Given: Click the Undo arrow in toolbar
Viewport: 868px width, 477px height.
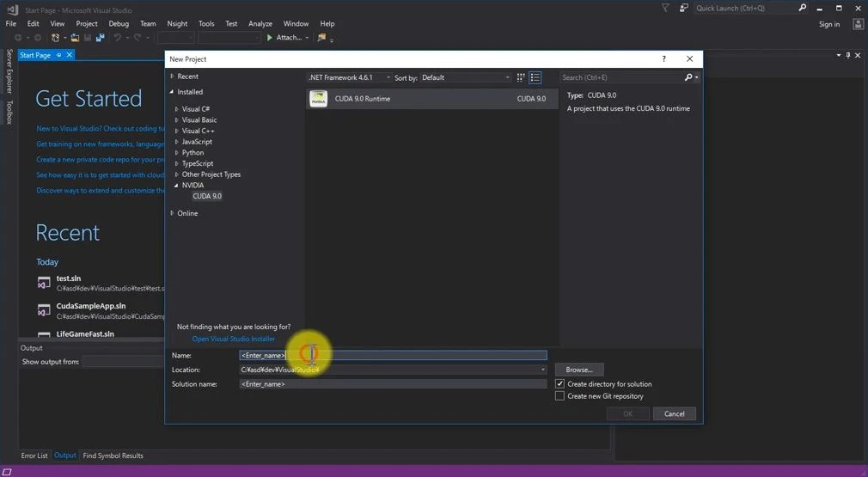Looking at the screenshot, I should tap(118, 38).
